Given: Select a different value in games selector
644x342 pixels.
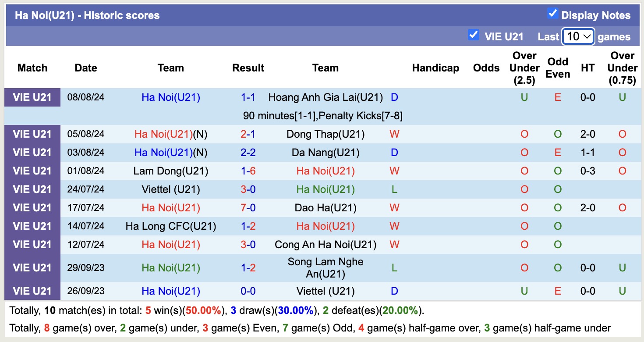Looking at the screenshot, I should [578, 36].
